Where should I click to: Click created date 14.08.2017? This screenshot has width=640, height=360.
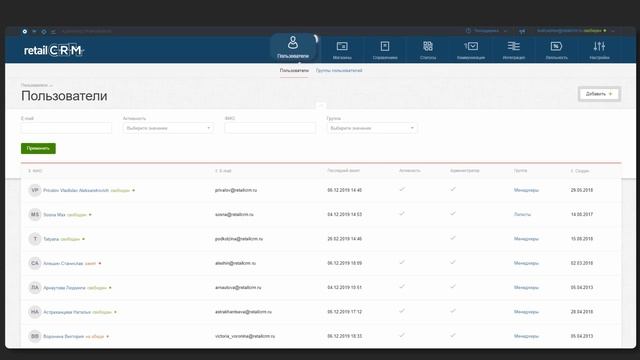click(582, 214)
